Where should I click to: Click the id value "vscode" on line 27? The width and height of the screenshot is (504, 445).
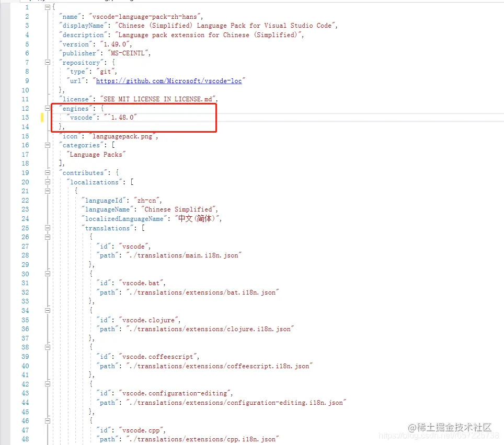(x=133, y=247)
